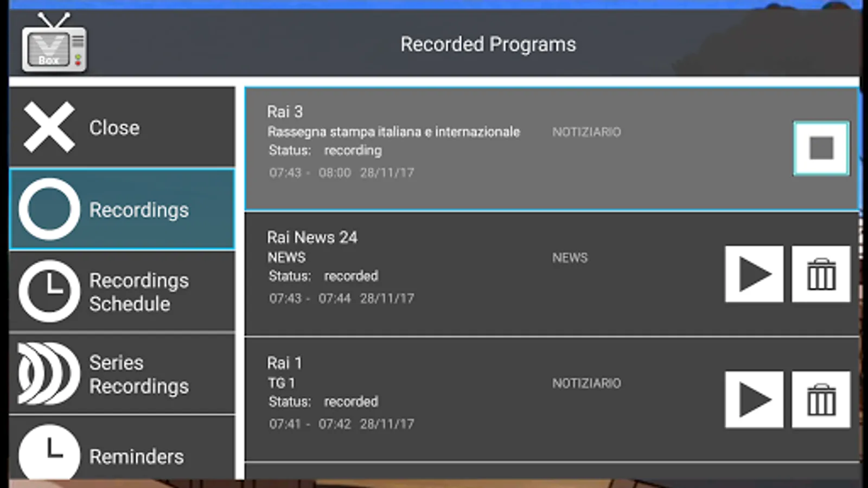Click the 07:43 - 08:00 time range
The height and width of the screenshot is (488, 868).
click(x=310, y=172)
